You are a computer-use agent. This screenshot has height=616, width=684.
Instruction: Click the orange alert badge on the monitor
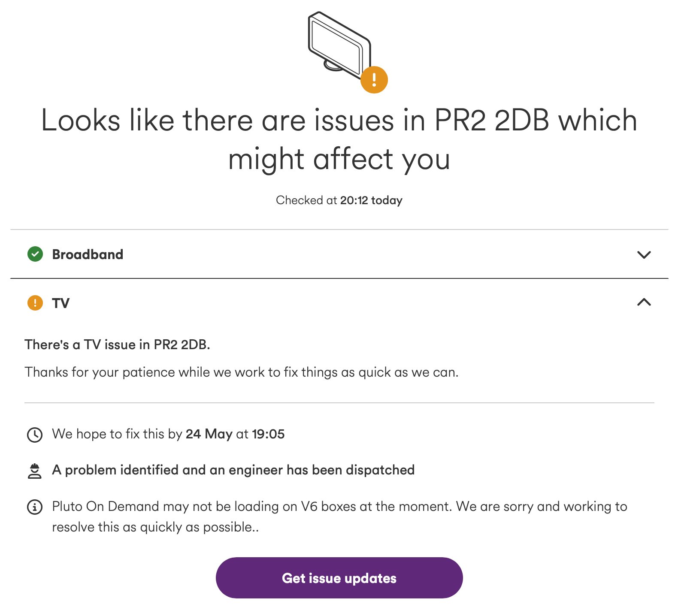click(374, 80)
